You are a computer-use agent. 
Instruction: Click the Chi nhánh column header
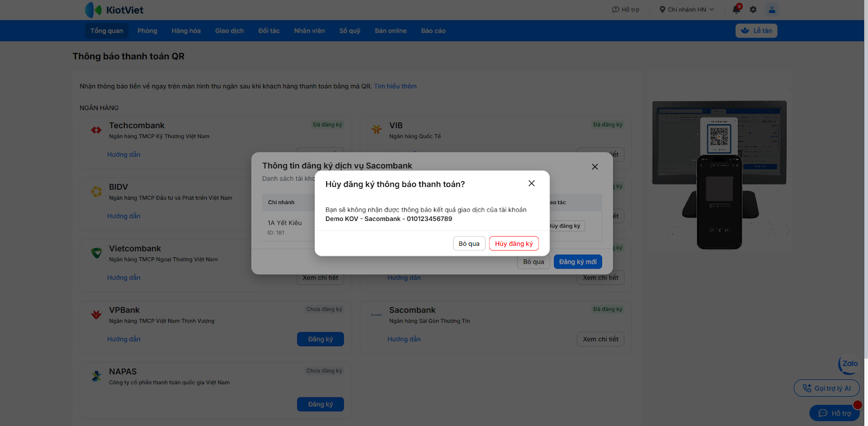pyautogui.click(x=282, y=202)
